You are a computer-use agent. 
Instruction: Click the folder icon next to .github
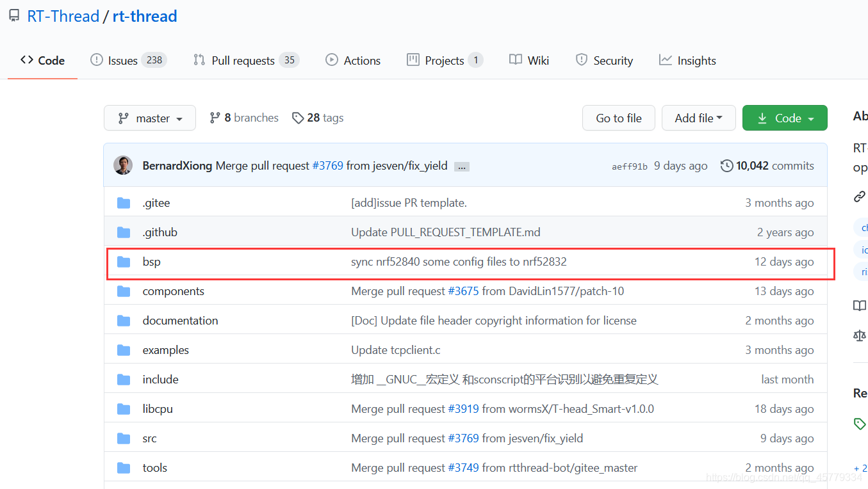(x=124, y=232)
